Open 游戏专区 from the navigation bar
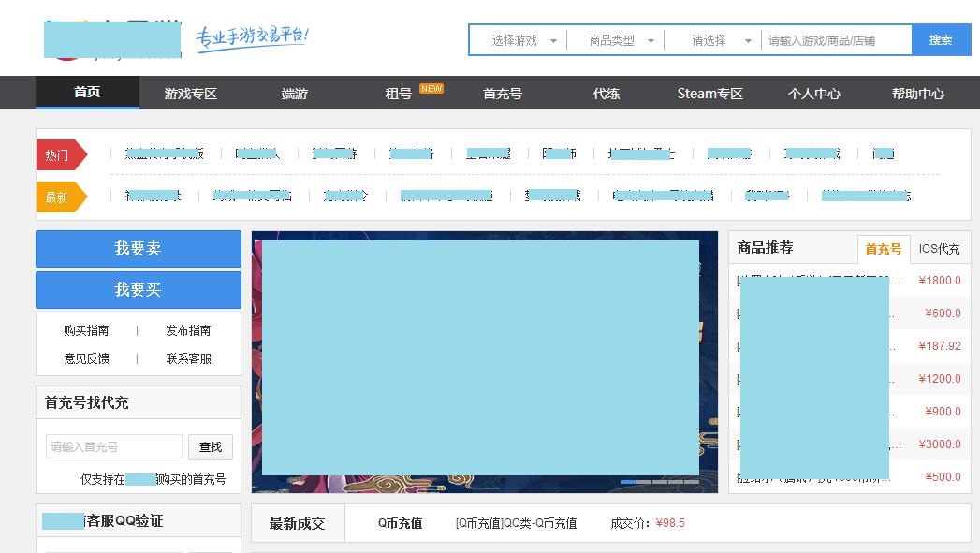The height and width of the screenshot is (553, 980). click(191, 93)
